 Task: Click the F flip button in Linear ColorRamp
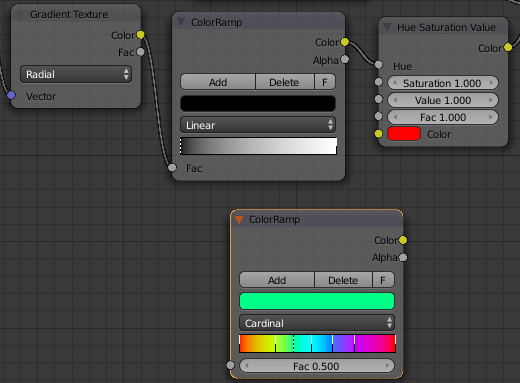click(x=325, y=82)
